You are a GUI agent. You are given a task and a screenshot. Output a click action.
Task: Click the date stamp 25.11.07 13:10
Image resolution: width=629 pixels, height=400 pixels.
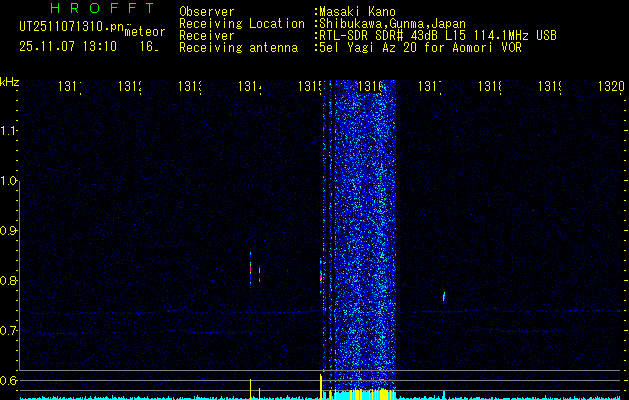(x=68, y=47)
